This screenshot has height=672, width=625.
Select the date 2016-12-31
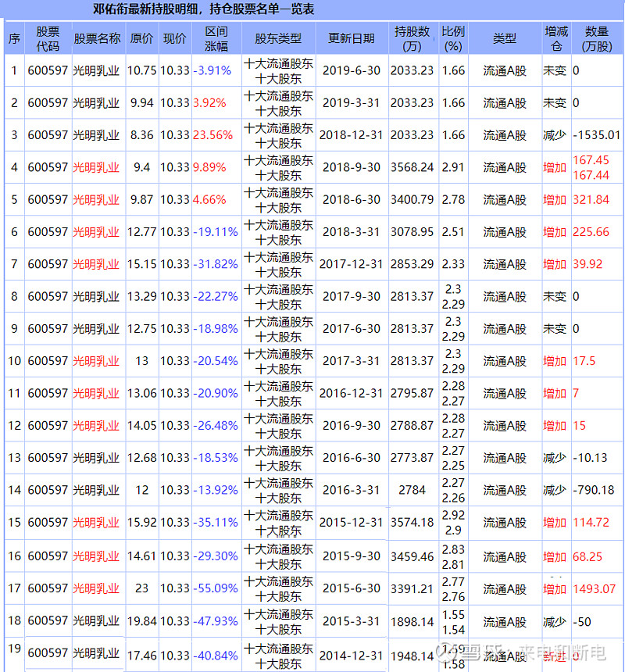pyautogui.click(x=352, y=393)
